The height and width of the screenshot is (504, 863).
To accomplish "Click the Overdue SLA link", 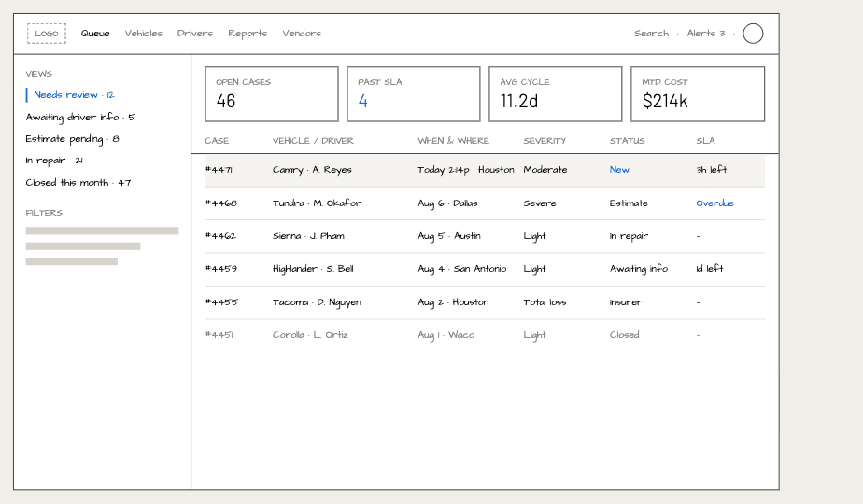I will click(714, 203).
